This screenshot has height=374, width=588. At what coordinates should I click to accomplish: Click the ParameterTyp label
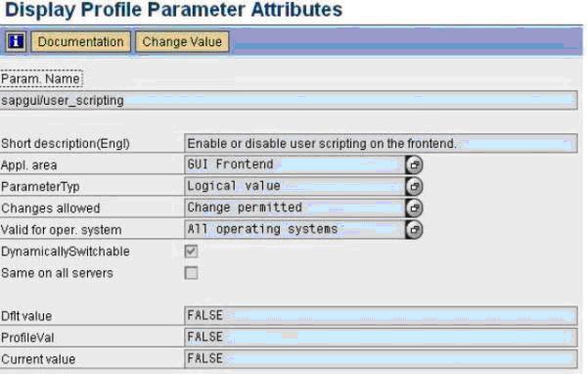[40, 187]
